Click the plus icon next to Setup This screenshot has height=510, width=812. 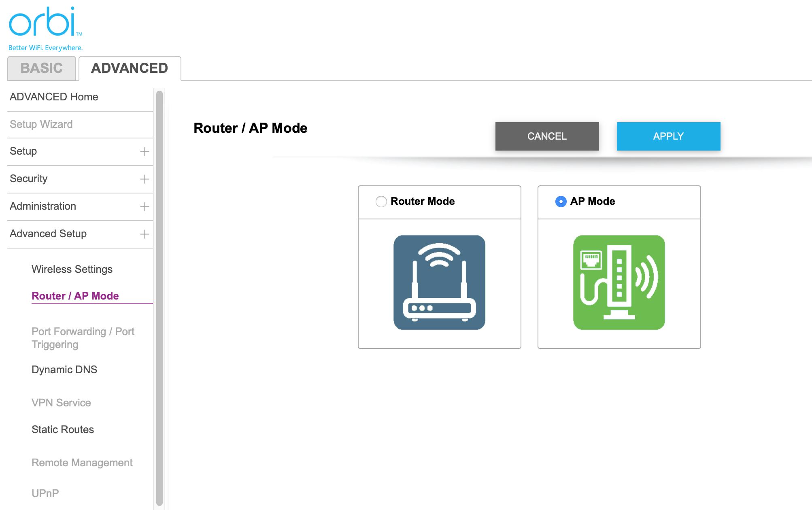[145, 152]
